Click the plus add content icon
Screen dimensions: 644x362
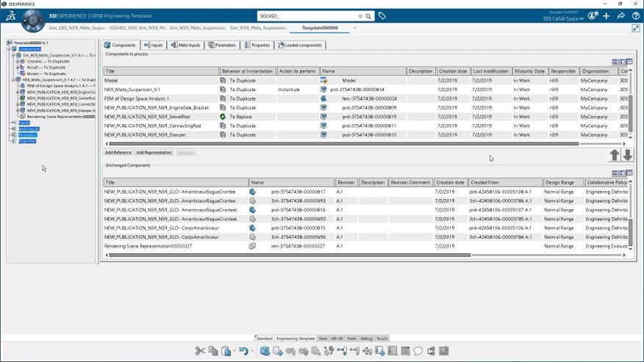(607, 15)
